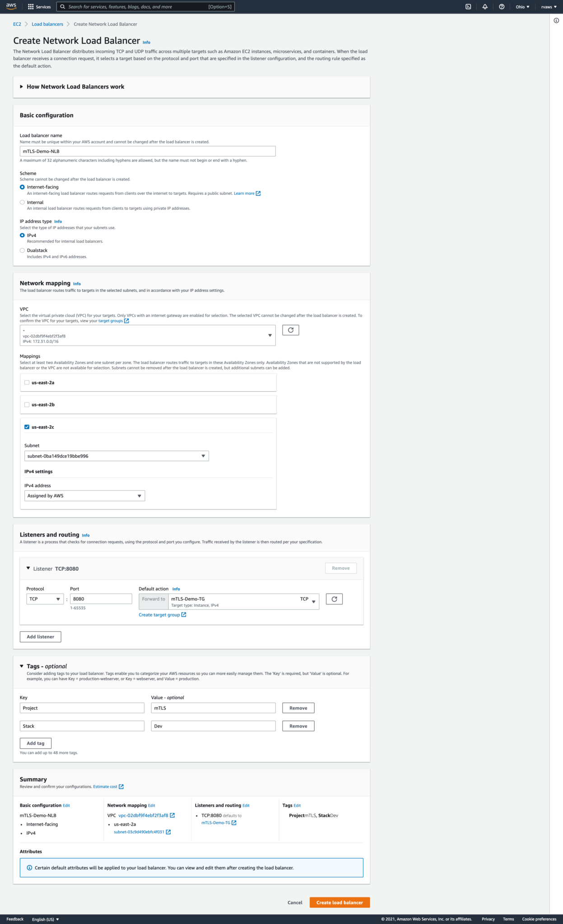Click the listener Port field
This screenshot has width=563, height=924.
(101, 599)
